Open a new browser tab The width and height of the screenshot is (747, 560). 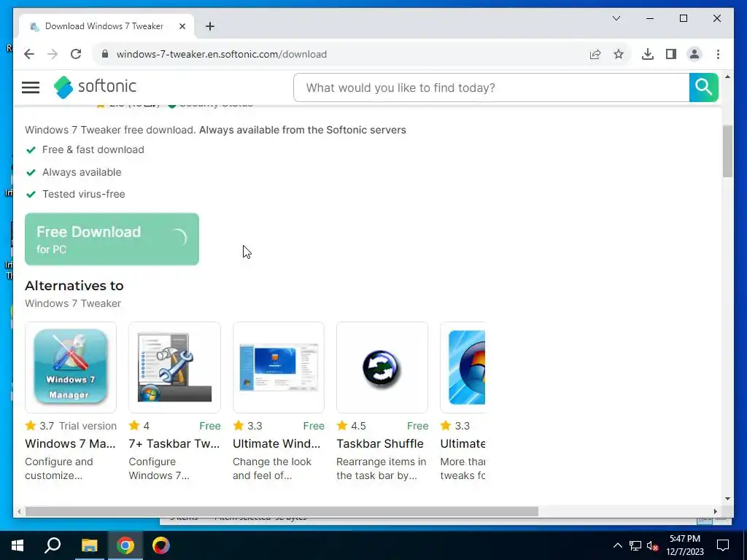coord(209,27)
